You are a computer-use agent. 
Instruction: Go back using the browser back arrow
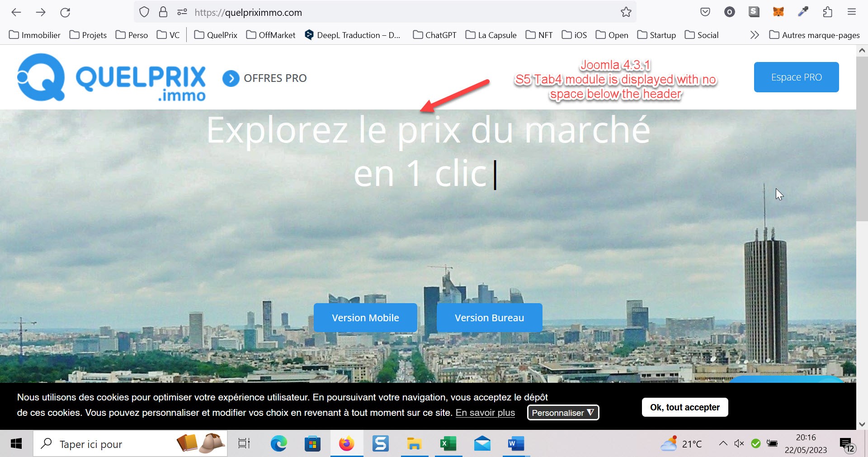click(16, 12)
